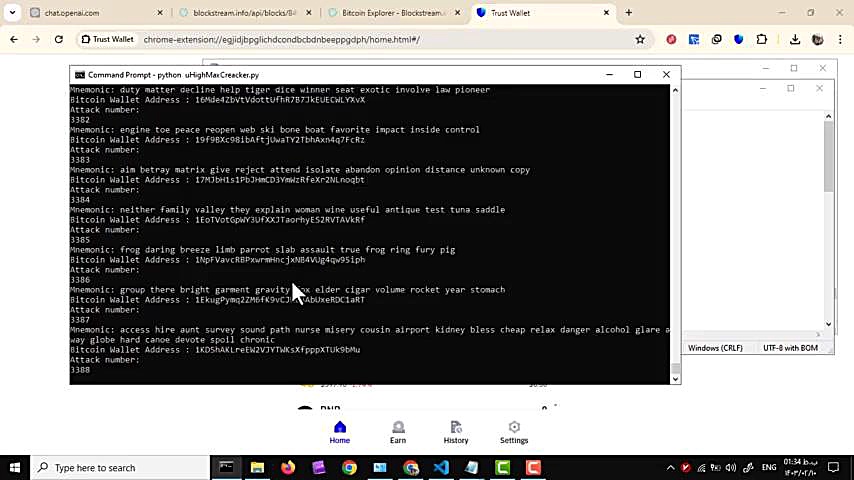This screenshot has width=854, height=480.
Task: Reload the current page
Action: pyautogui.click(x=59, y=39)
